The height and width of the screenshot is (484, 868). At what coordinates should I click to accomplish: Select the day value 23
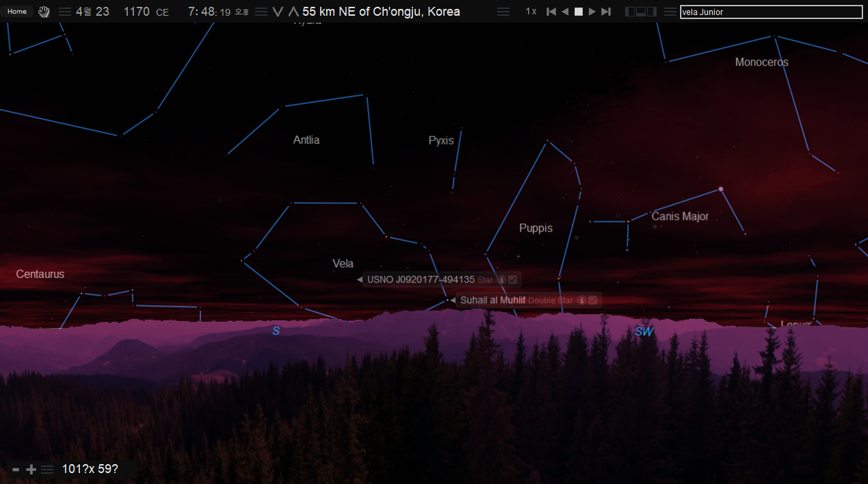pyautogui.click(x=103, y=12)
